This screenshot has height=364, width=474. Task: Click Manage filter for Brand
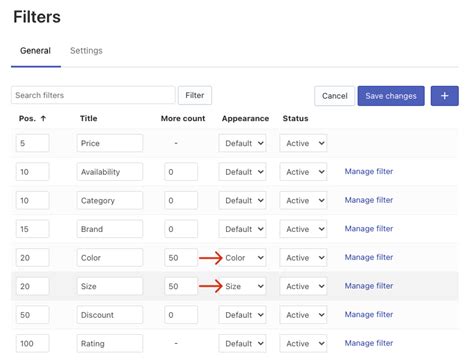pos(369,229)
